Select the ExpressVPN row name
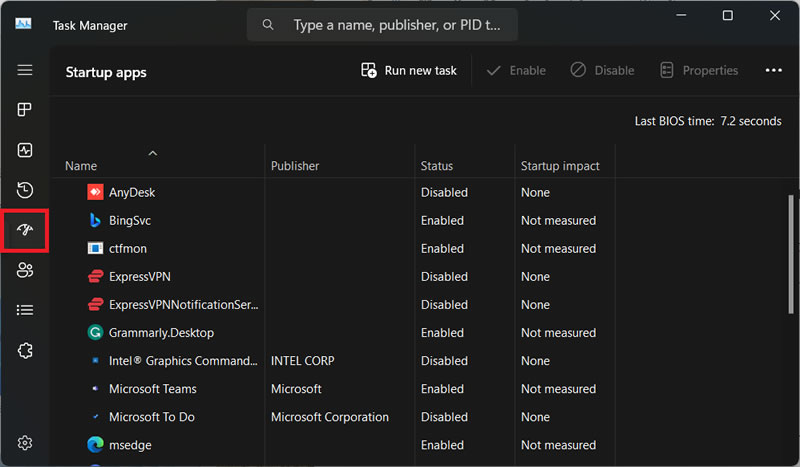800x467 pixels. click(140, 277)
